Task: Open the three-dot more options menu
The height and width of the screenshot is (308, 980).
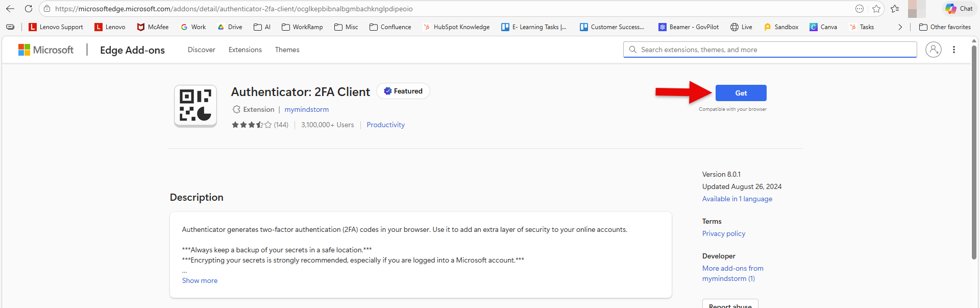Action: [x=954, y=50]
